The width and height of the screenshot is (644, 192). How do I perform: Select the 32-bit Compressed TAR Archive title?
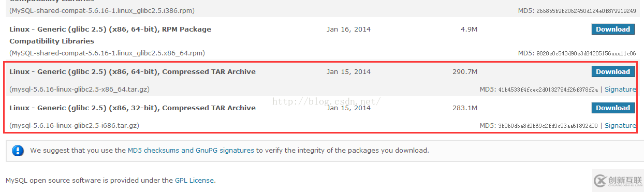(133, 108)
